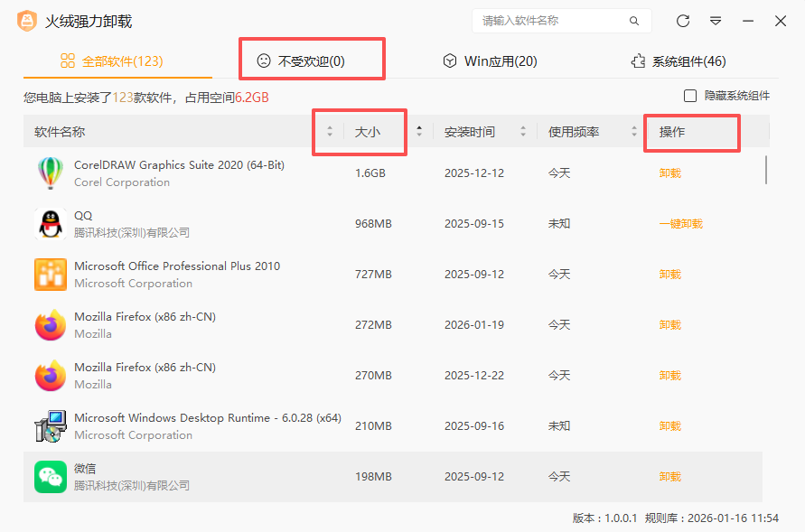The width and height of the screenshot is (805, 532).
Task: Sort list by 使用频率 column arrows
Action: [634, 132]
